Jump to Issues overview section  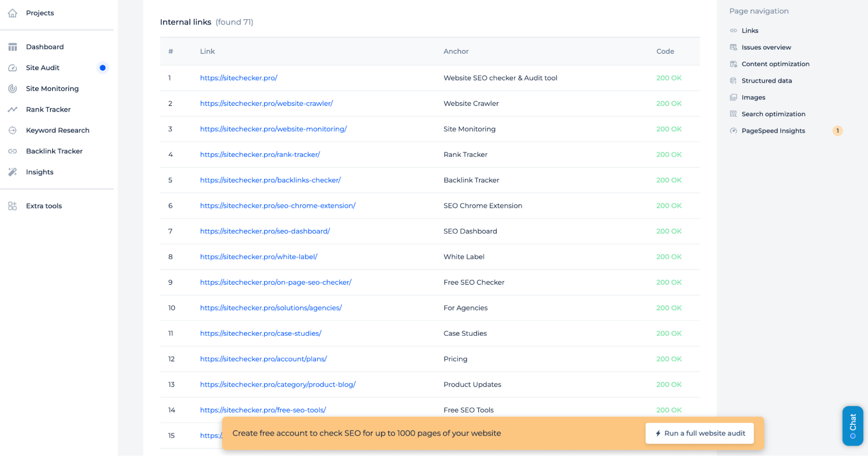tap(766, 47)
